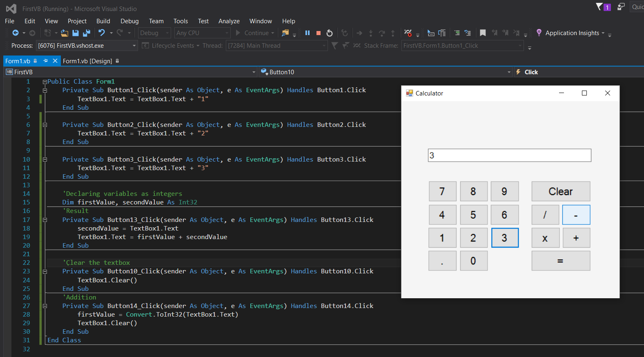
Task: Restart the debug session icon
Action: click(330, 33)
